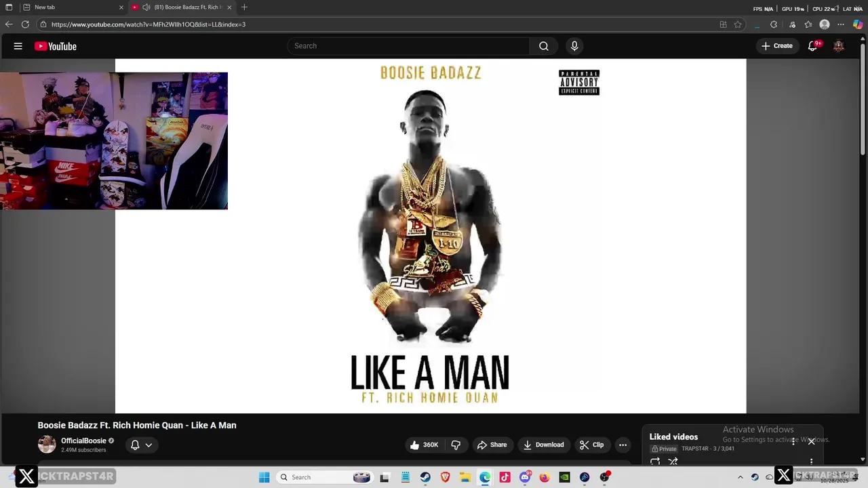
Task: Open the YouTube guide hamburger menu
Action: (18, 46)
